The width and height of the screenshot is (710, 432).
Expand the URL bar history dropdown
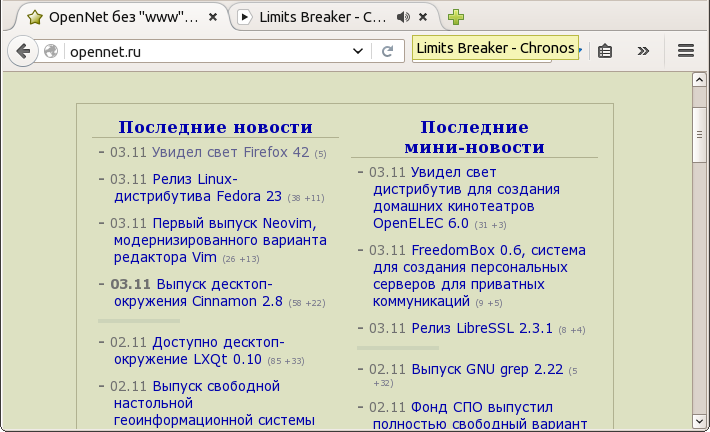(x=357, y=51)
